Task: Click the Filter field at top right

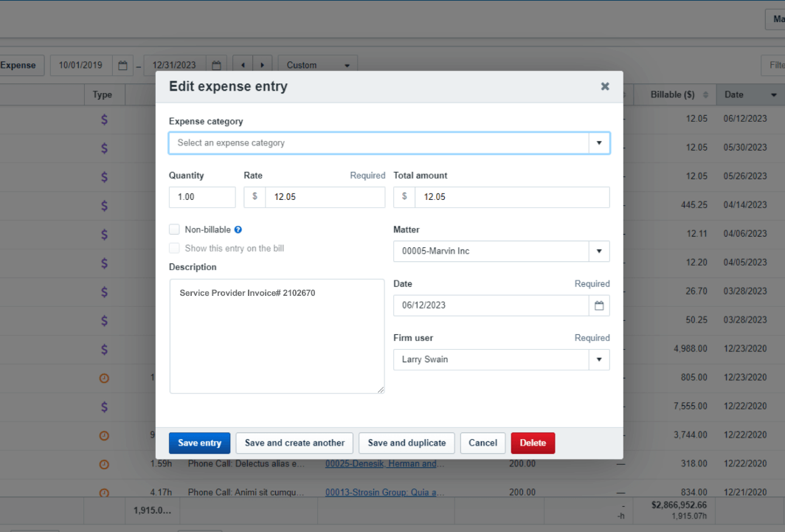Action: point(773,66)
